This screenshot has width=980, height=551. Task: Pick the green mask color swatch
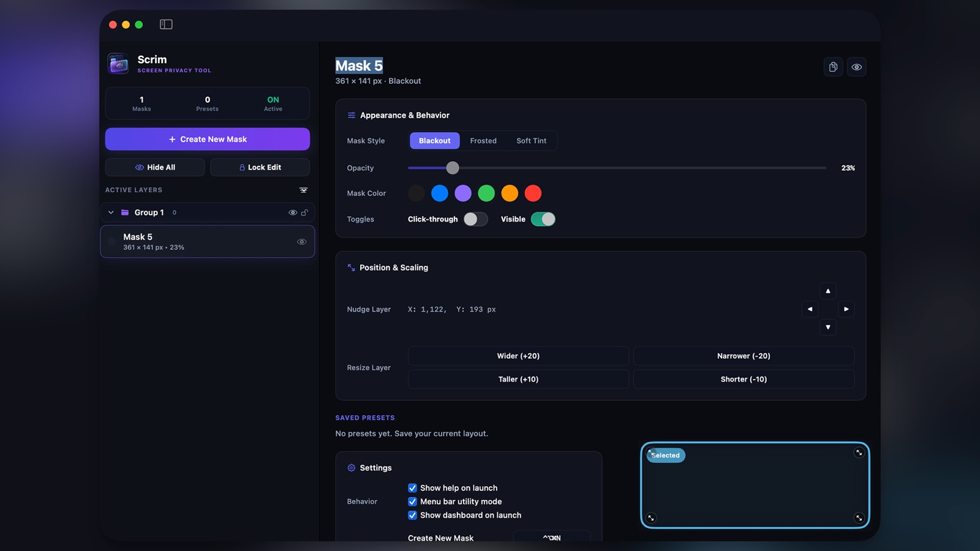pos(486,193)
